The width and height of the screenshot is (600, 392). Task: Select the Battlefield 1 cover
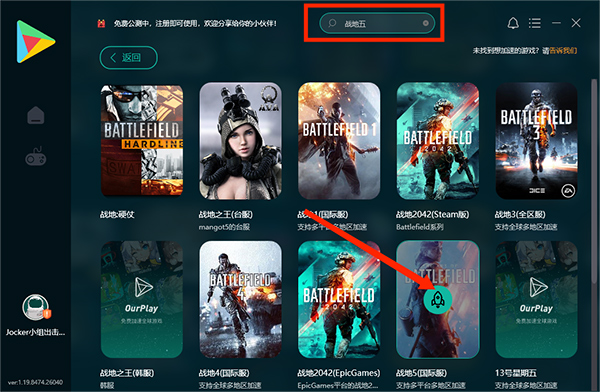click(339, 141)
